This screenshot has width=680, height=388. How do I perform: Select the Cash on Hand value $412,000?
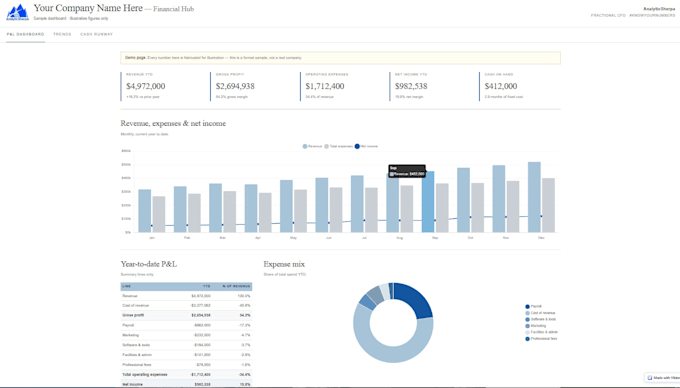(x=501, y=86)
